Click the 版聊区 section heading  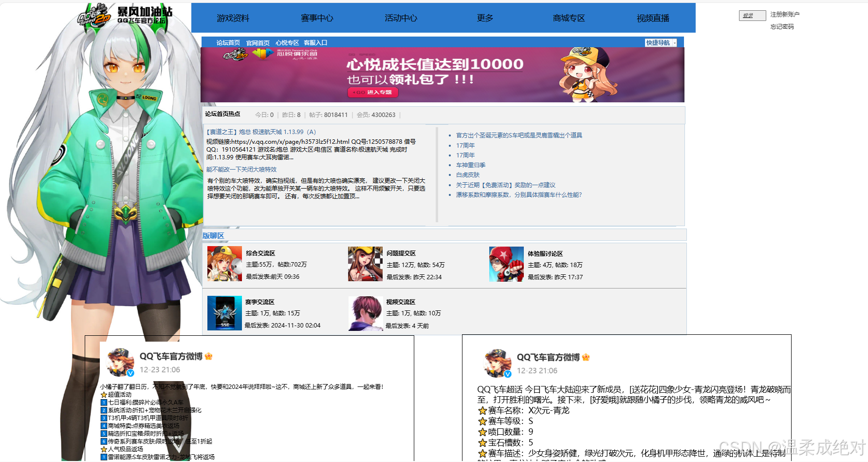tap(213, 236)
